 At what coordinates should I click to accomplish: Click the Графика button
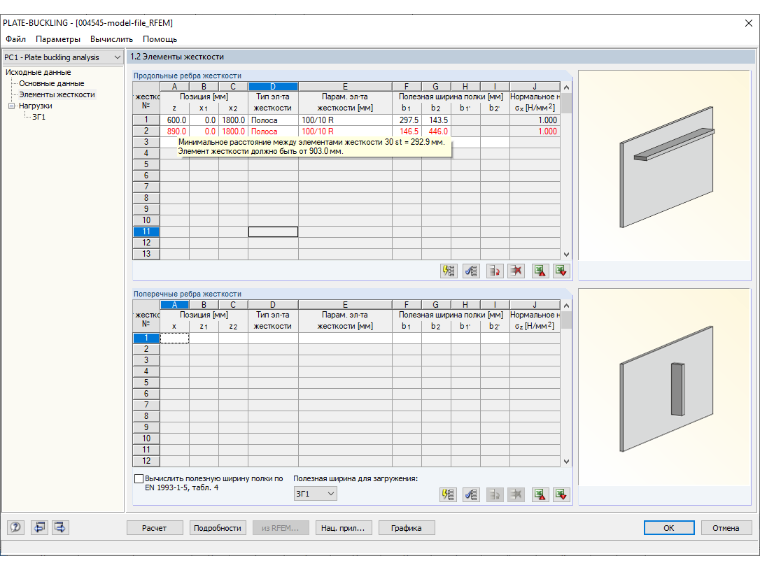coord(406,528)
